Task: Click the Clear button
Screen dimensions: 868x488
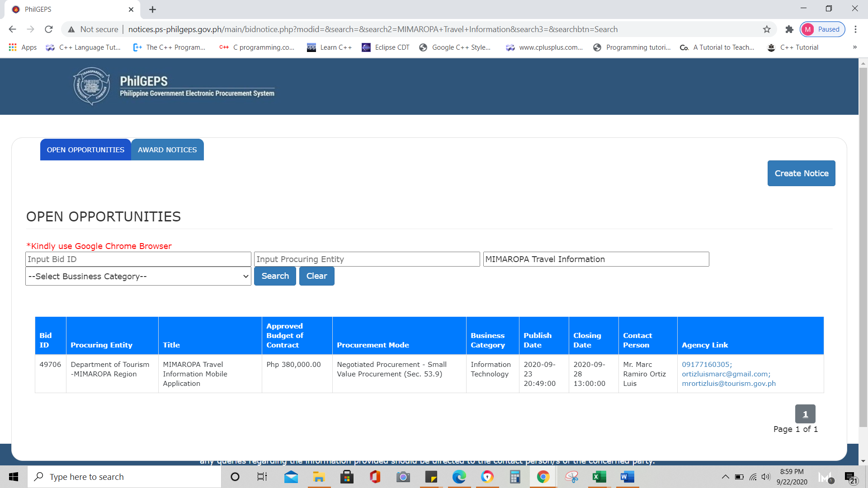Action: click(x=316, y=276)
